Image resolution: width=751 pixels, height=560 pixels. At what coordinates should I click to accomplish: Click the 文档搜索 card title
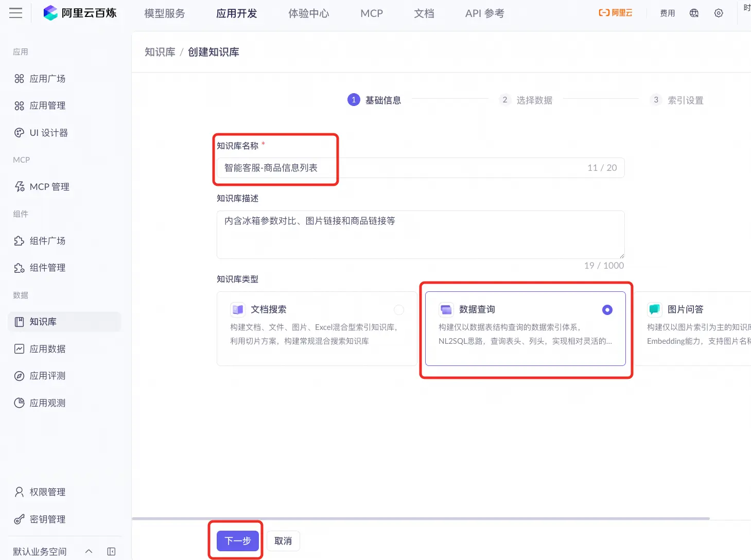tap(269, 309)
